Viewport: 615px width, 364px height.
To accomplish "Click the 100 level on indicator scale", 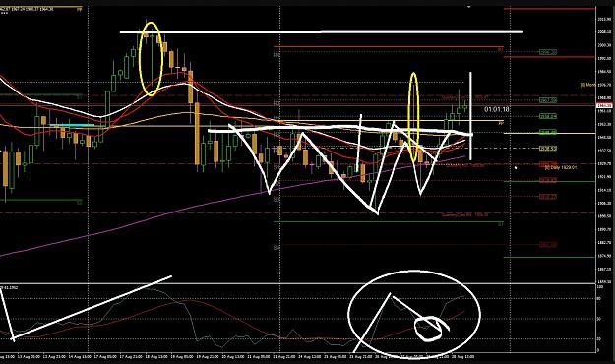I will (x=599, y=287).
